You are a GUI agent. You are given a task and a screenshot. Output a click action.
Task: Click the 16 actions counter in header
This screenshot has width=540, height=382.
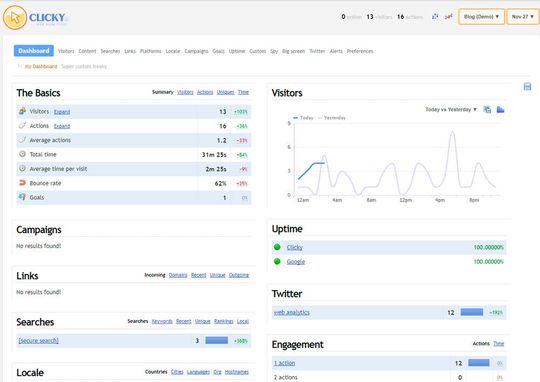(x=409, y=17)
